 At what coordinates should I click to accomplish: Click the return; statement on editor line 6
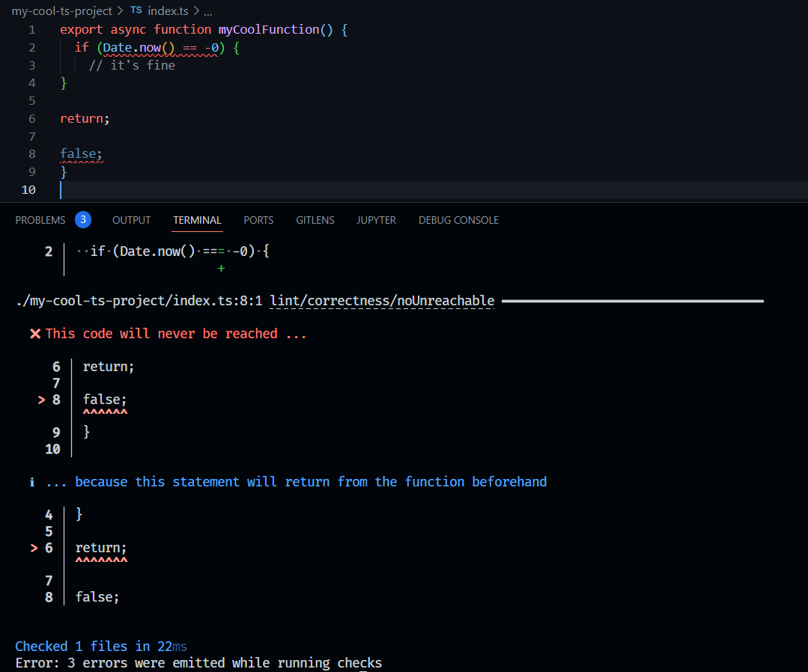85,119
